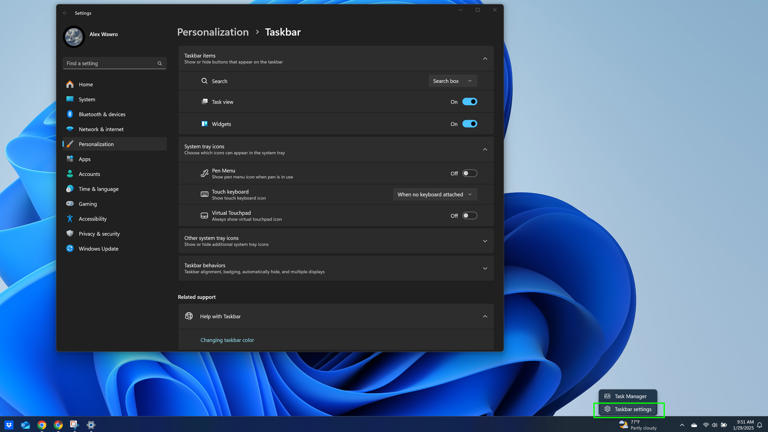Viewport: 768px width, 432px height.
Task: Open the Touch keyboard dropdown
Action: pyautogui.click(x=434, y=195)
